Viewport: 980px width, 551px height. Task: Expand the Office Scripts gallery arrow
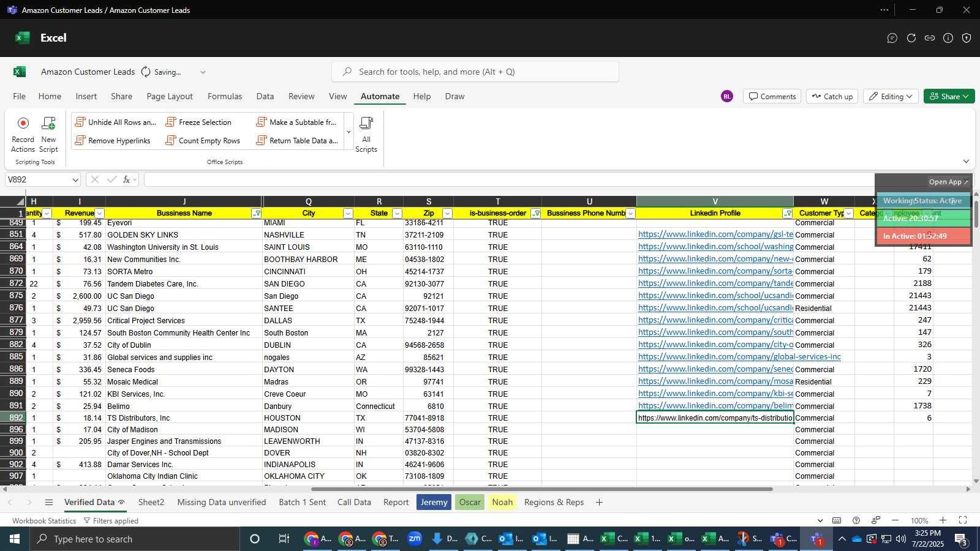click(349, 132)
